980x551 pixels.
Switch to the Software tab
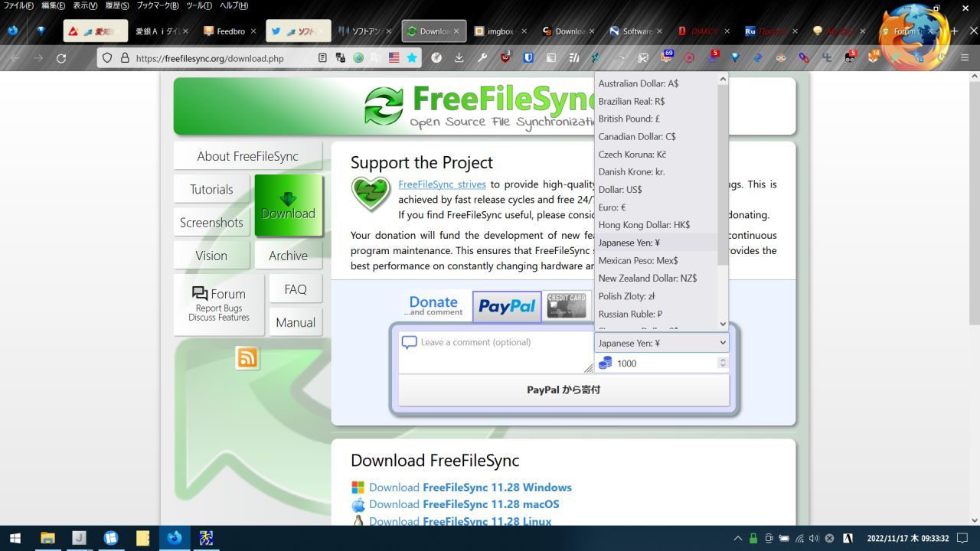637,31
